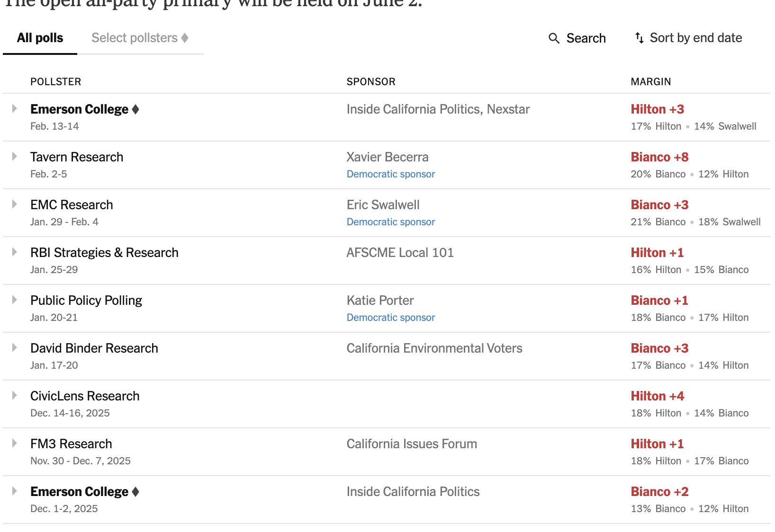Click the Search label

point(586,38)
